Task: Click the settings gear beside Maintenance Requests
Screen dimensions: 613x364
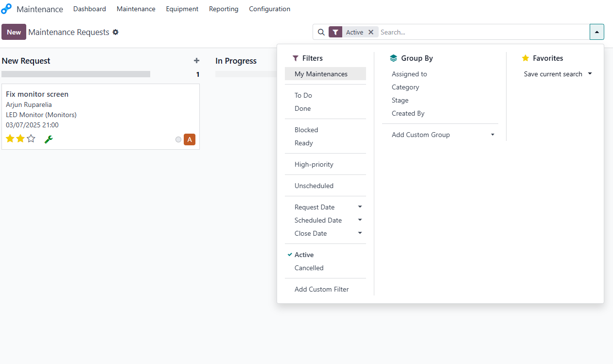Action: 116,32
